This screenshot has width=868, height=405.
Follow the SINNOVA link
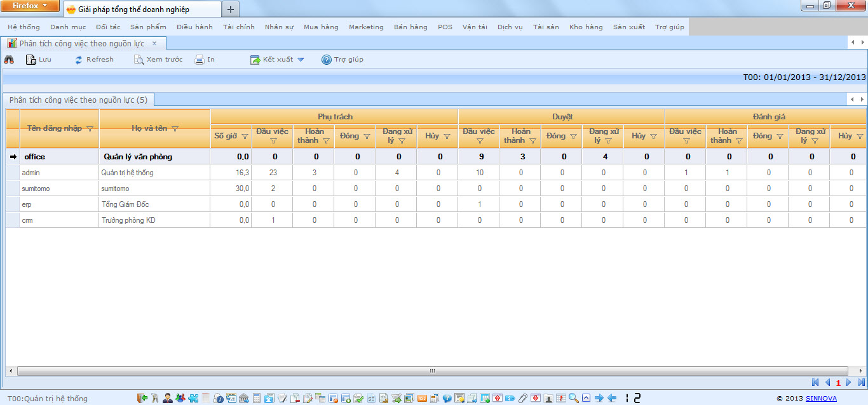pos(821,399)
